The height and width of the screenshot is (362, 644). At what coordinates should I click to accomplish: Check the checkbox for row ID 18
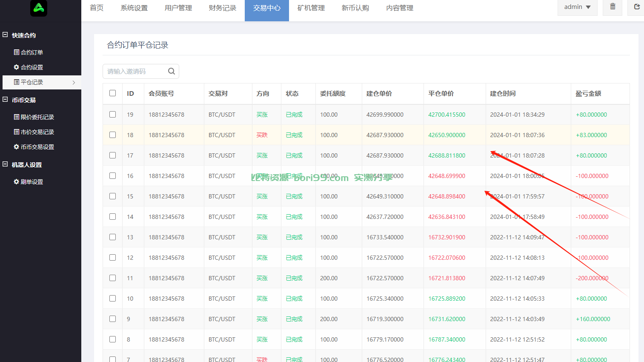[113, 135]
